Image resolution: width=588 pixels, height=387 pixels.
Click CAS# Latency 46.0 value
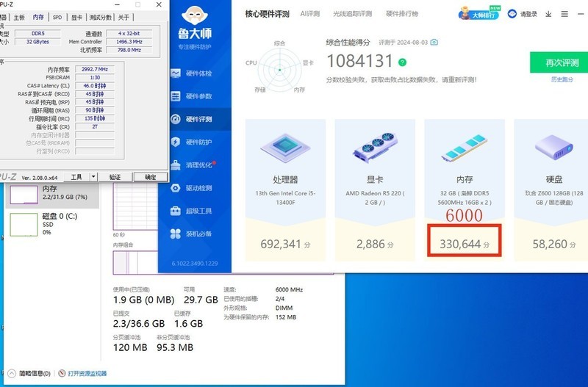click(x=95, y=86)
